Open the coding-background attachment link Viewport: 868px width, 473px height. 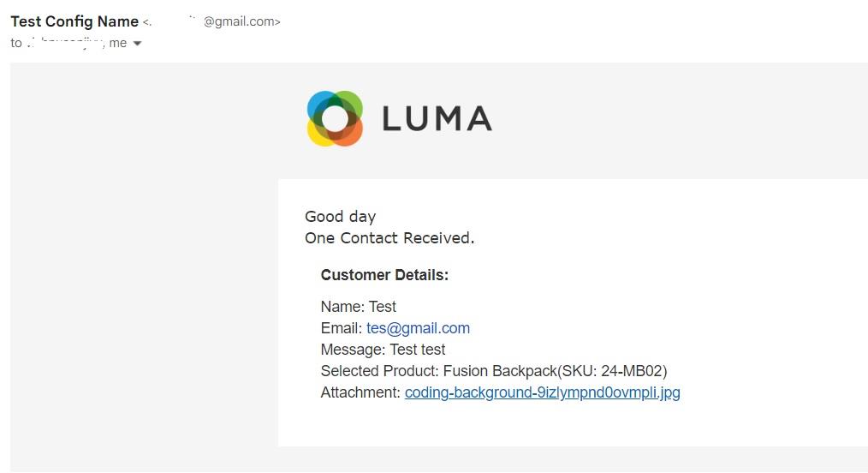pos(542,392)
